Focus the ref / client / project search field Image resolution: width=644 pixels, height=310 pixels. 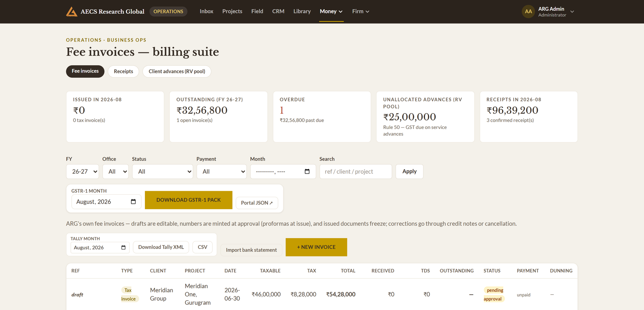[x=356, y=172]
